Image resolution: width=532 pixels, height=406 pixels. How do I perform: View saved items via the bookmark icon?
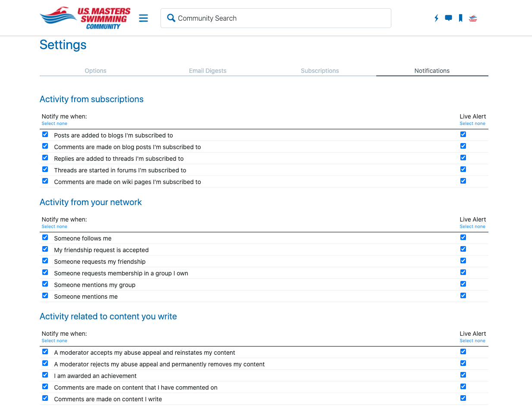pos(460,18)
